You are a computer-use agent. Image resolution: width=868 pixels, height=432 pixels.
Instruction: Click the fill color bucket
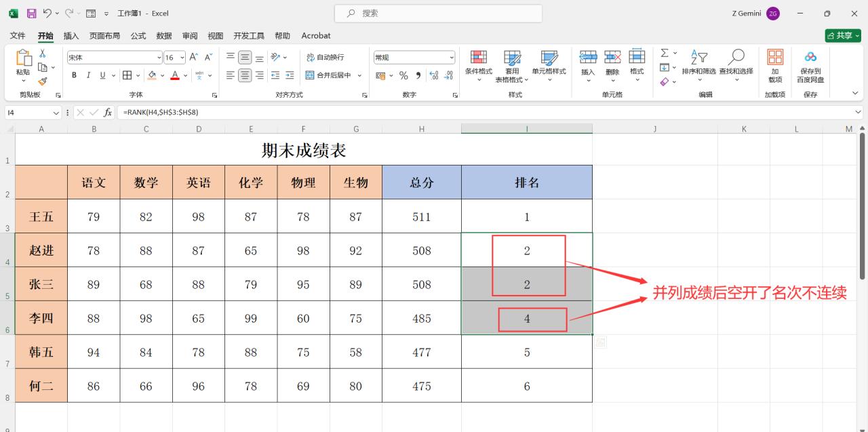point(152,75)
